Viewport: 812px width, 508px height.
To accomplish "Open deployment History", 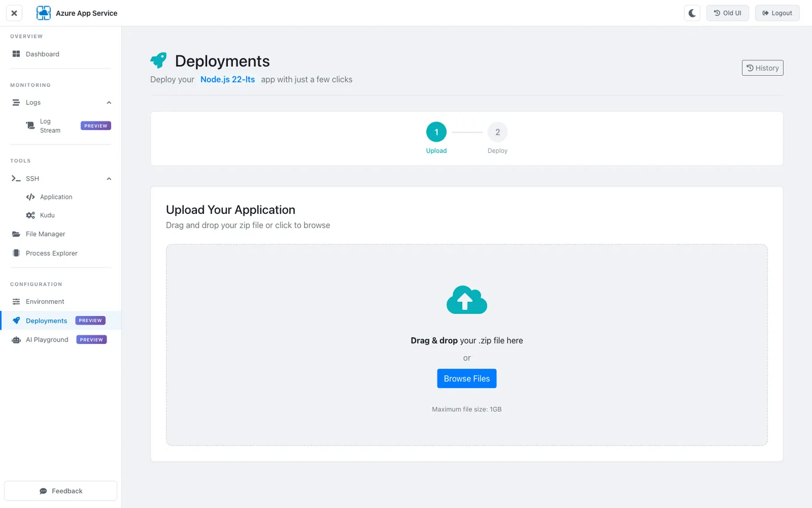I will pos(762,68).
